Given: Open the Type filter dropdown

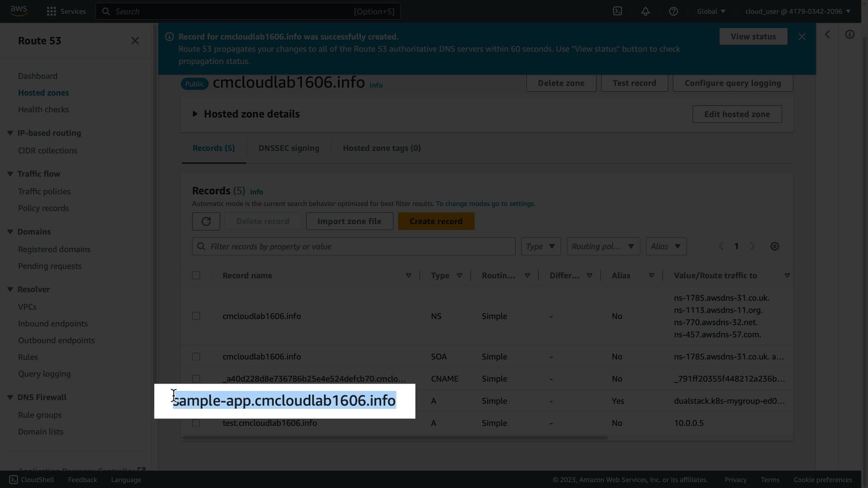Looking at the screenshot, I should (541, 246).
